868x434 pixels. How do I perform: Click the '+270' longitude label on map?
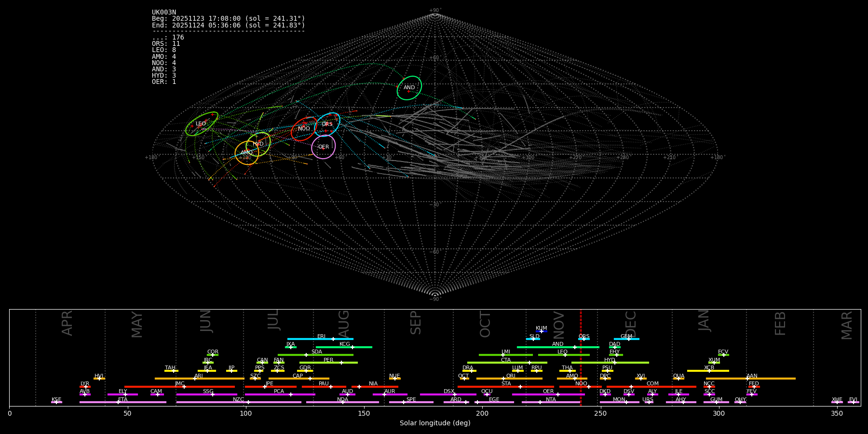(575, 158)
